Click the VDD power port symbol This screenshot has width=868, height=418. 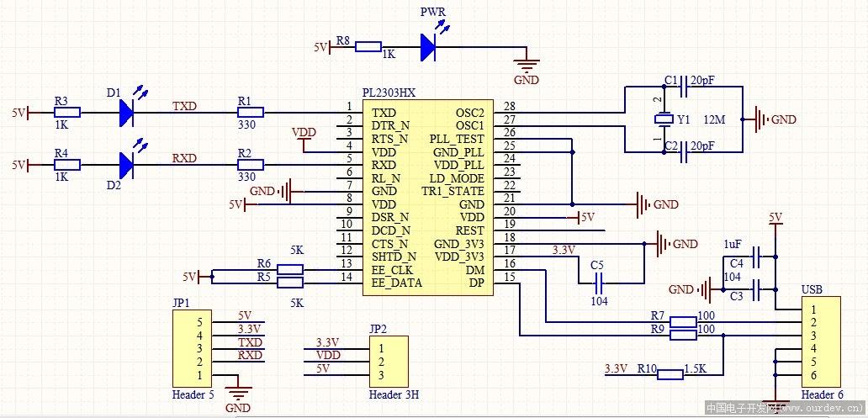[x=304, y=139]
